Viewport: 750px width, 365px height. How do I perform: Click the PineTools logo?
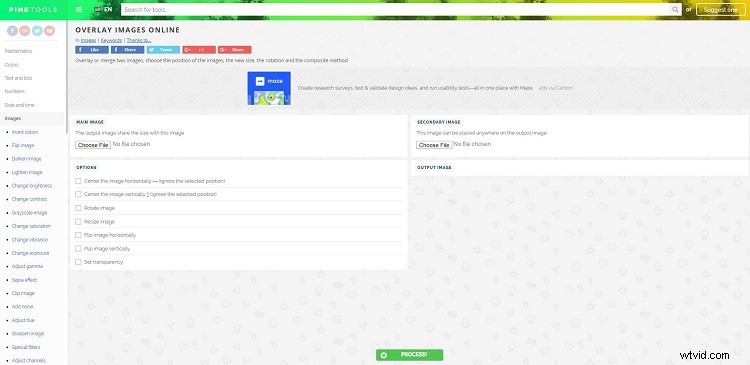[x=33, y=10]
